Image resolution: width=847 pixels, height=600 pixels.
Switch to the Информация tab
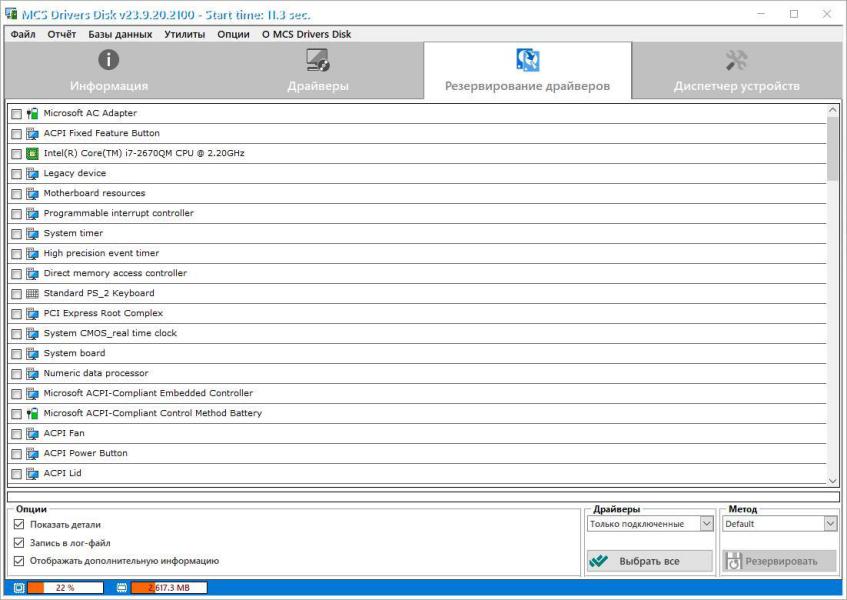click(x=109, y=71)
